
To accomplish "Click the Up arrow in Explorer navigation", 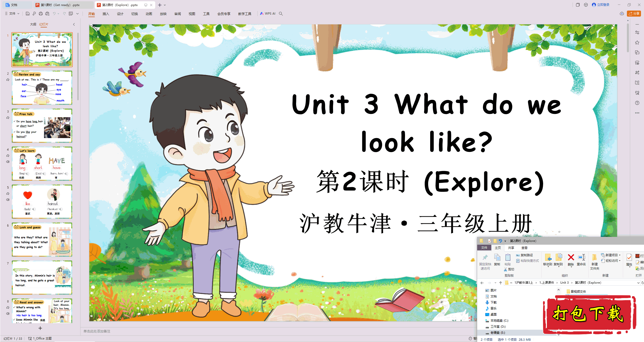I will point(501,283).
